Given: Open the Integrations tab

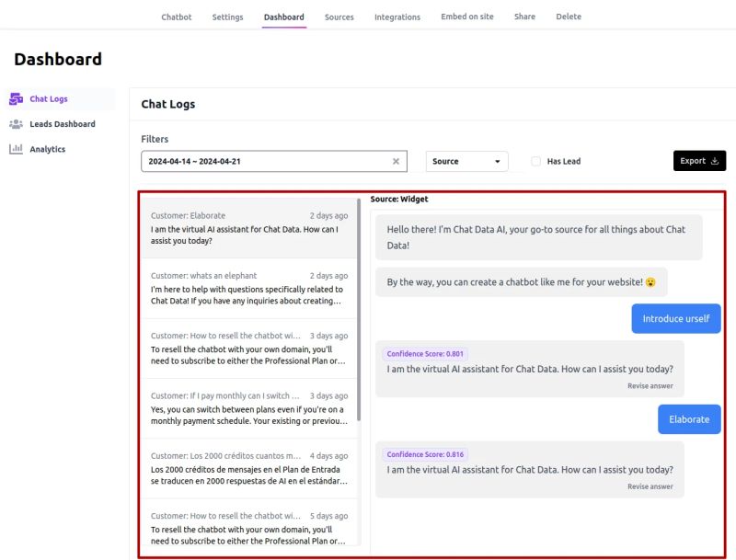Looking at the screenshot, I should point(397,17).
